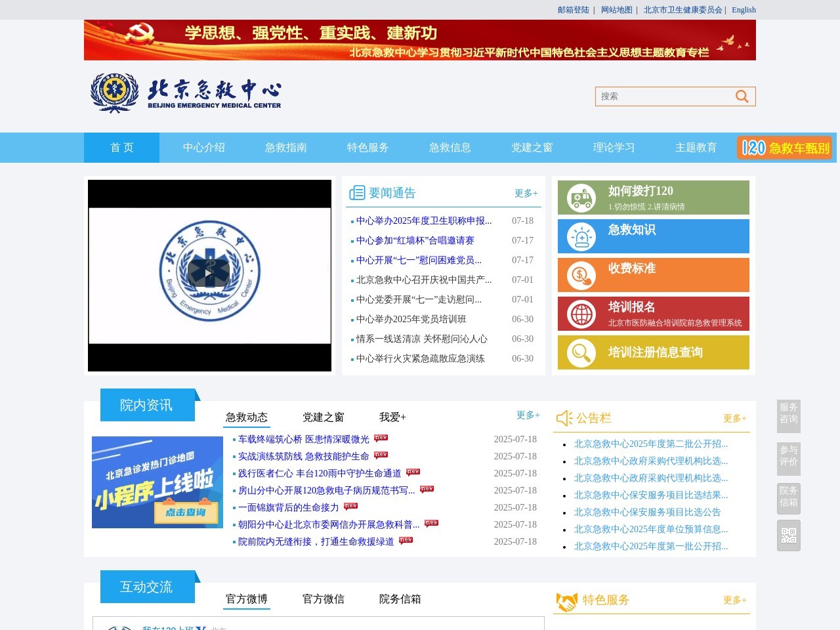Viewport: 840px width, 630px height.
Task: Click the fee standard money icon
Action: (x=581, y=275)
